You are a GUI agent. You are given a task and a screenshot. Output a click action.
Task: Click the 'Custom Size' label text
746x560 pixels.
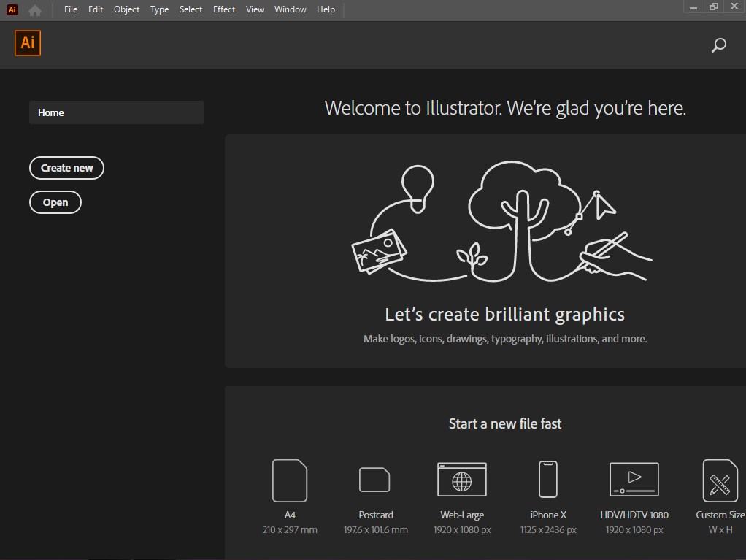720,515
